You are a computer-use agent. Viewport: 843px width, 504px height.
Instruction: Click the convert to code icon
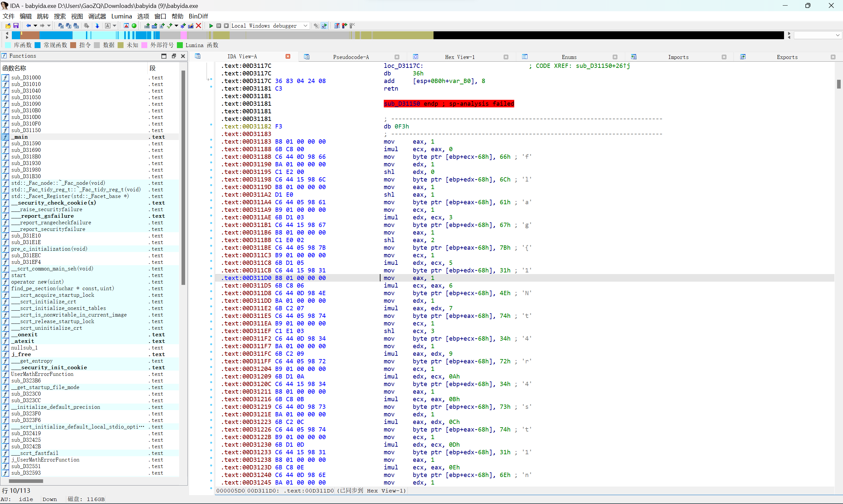pos(147,26)
